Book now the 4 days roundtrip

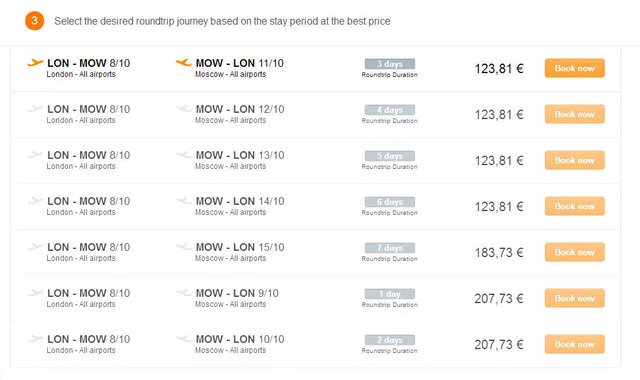pyautogui.click(x=574, y=114)
